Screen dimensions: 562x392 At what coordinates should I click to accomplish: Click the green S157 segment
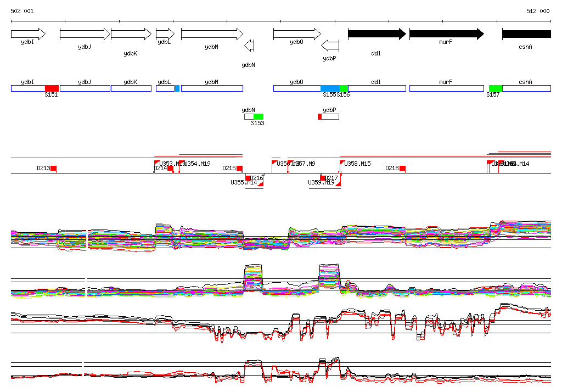click(496, 88)
